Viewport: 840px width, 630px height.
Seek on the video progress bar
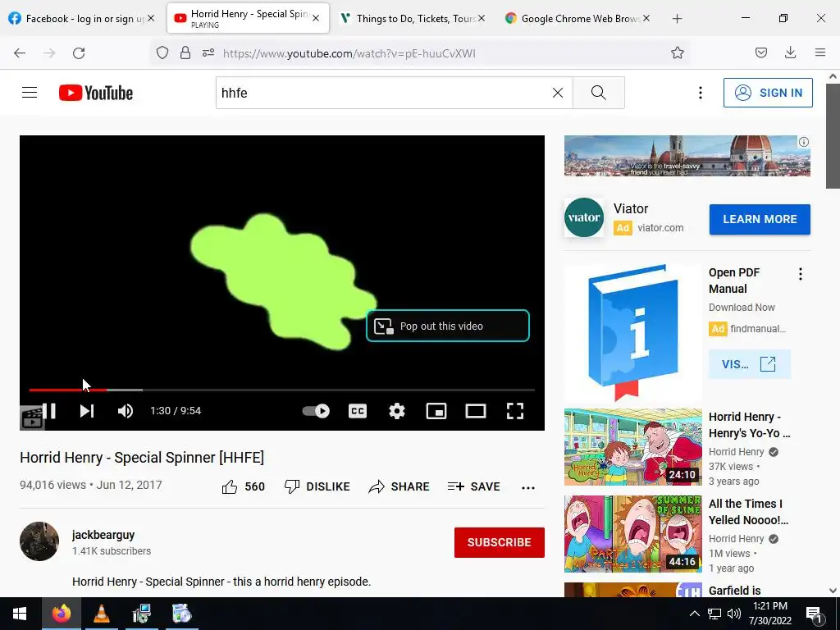pyautogui.click(x=282, y=390)
